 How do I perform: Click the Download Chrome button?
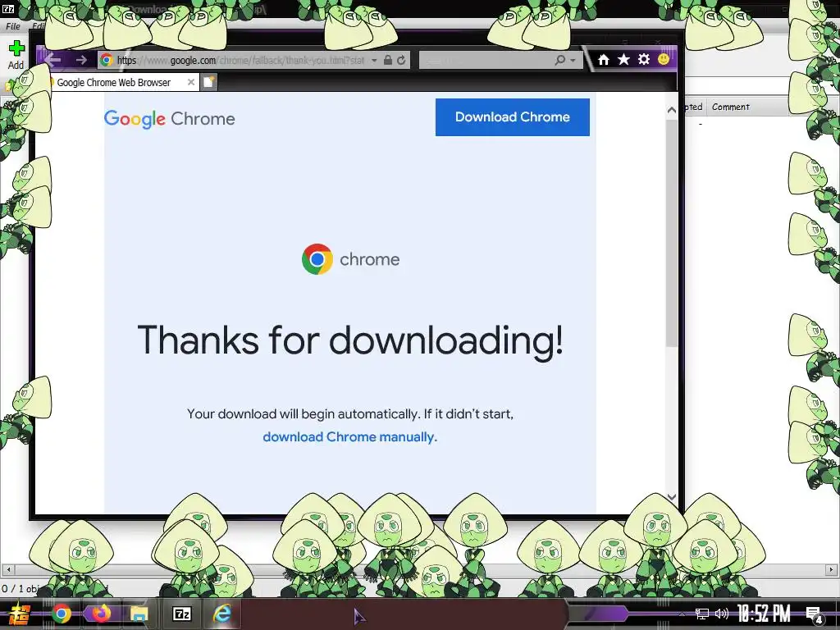(512, 116)
